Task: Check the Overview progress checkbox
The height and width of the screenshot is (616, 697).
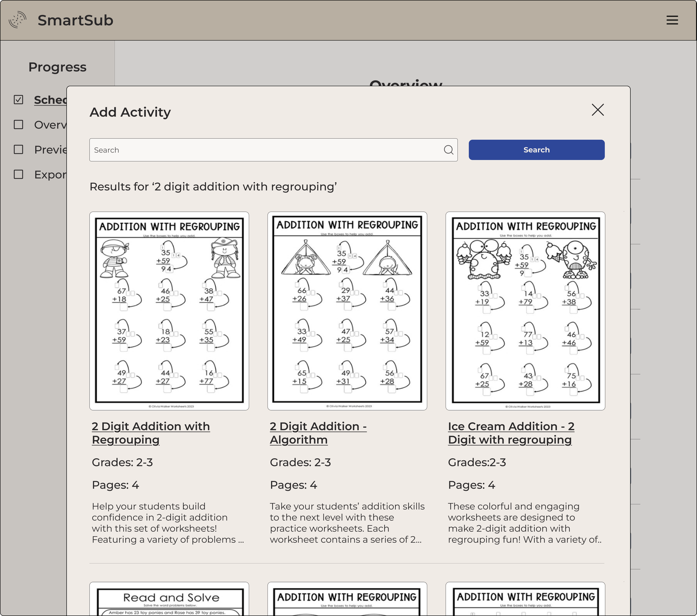Action: [x=18, y=124]
